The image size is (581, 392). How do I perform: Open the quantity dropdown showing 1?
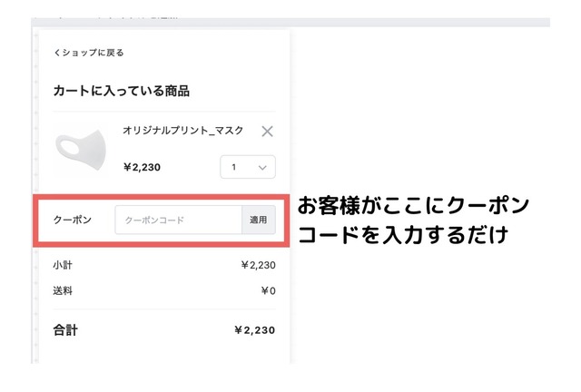(247, 167)
